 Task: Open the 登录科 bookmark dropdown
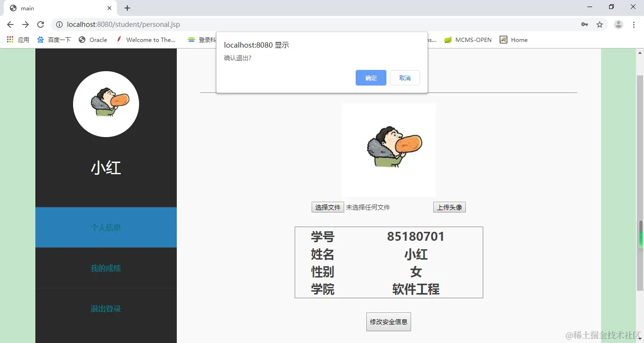coord(206,40)
